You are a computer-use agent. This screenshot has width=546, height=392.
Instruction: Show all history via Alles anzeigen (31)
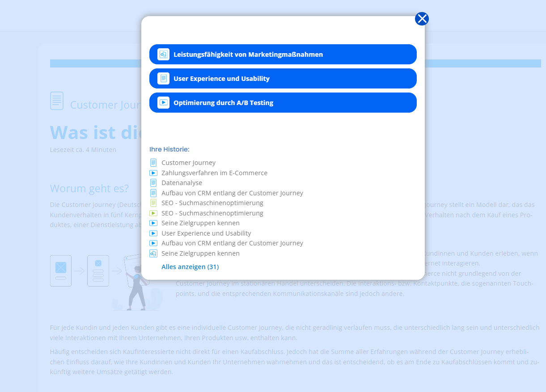point(190,267)
